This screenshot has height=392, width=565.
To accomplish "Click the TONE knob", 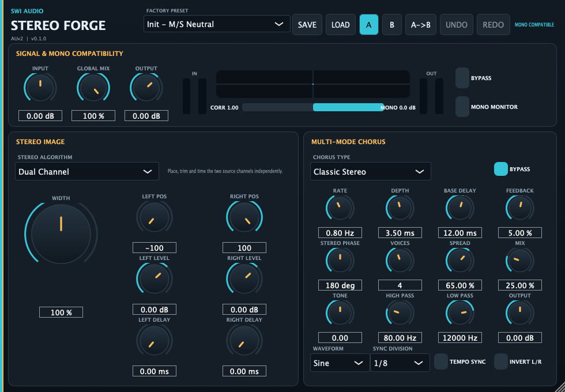I will [x=340, y=312].
